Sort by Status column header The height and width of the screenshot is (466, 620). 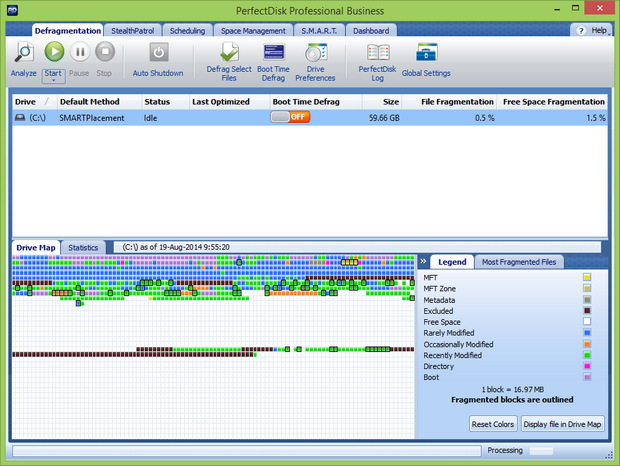[x=165, y=102]
